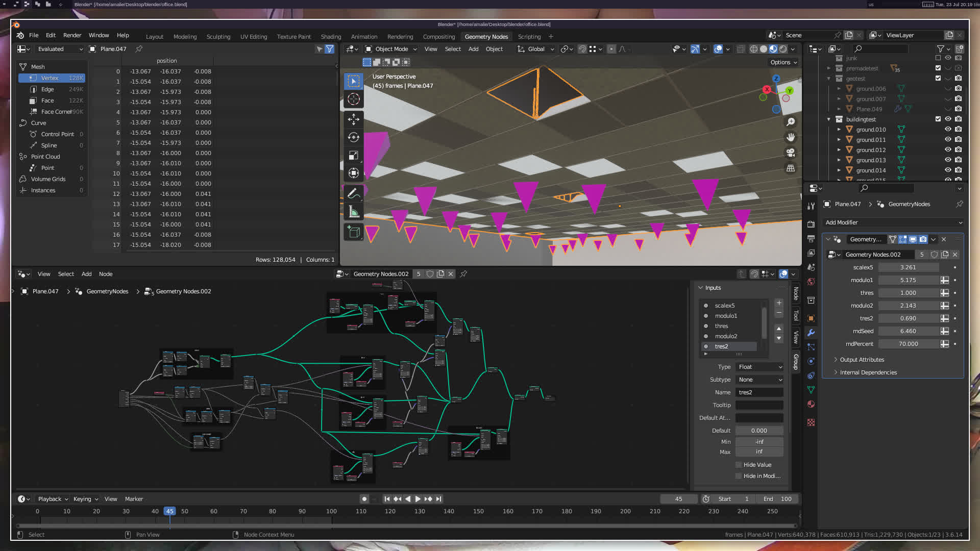The width and height of the screenshot is (980, 551).
Task: Click the rndPercent value slider
Action: (909, 344)
